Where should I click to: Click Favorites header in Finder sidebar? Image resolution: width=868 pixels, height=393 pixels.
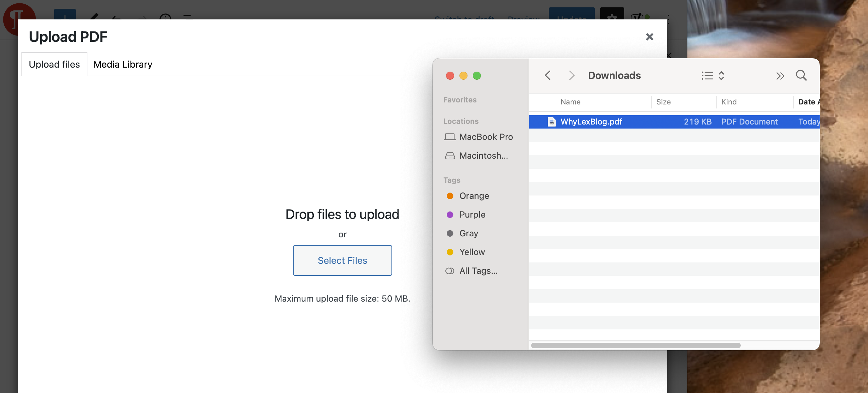tap(459, 100)
